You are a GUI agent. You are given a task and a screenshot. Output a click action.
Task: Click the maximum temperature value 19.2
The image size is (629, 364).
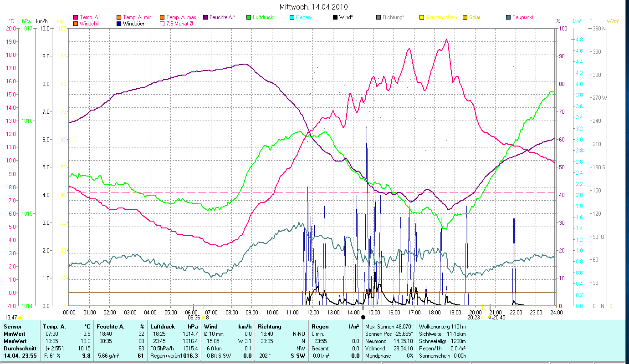(87, 341)
